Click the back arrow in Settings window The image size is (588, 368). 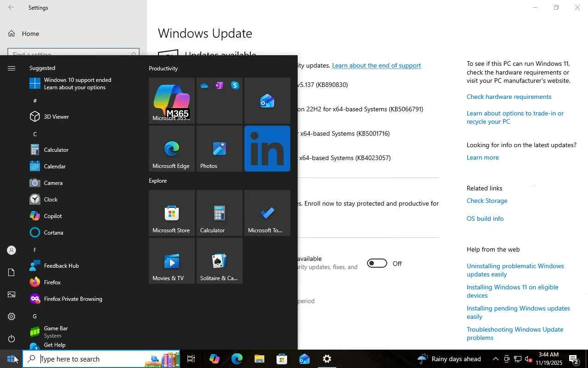(11, 7)
